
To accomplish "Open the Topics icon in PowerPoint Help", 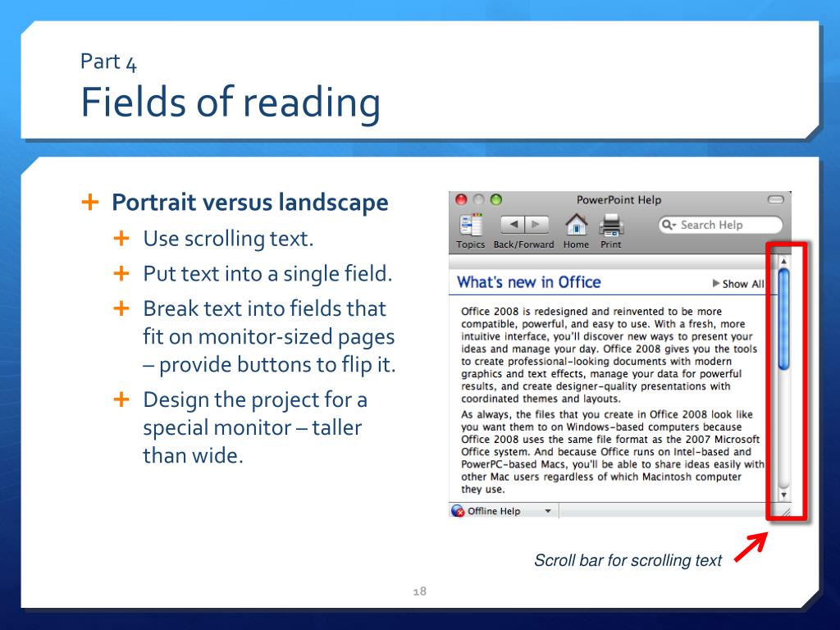I will coord(471,226).
